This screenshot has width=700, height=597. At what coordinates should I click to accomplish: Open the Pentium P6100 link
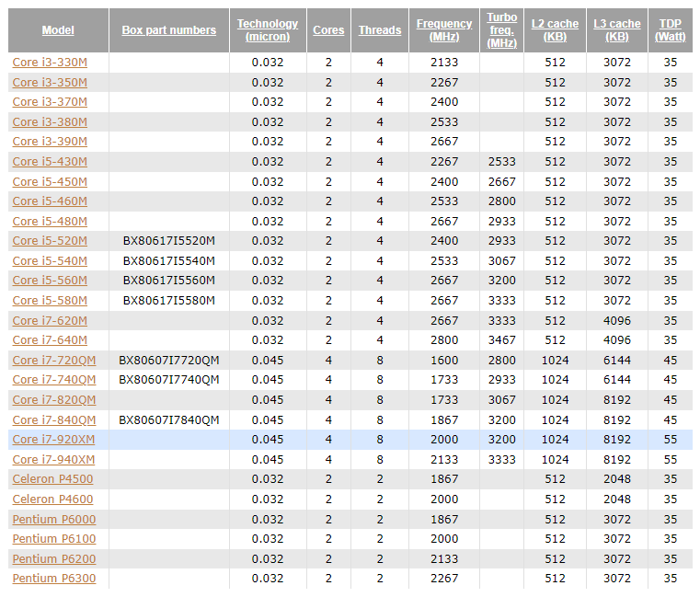click(x=54, y=538)
